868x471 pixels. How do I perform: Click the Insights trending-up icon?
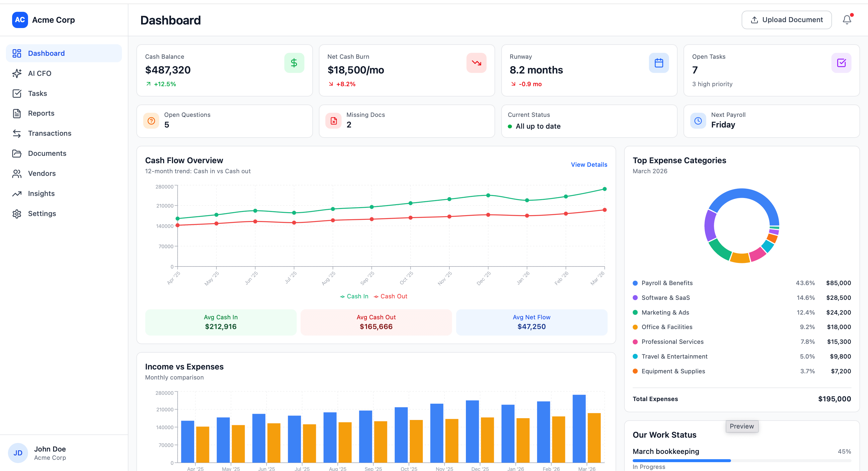17,194
